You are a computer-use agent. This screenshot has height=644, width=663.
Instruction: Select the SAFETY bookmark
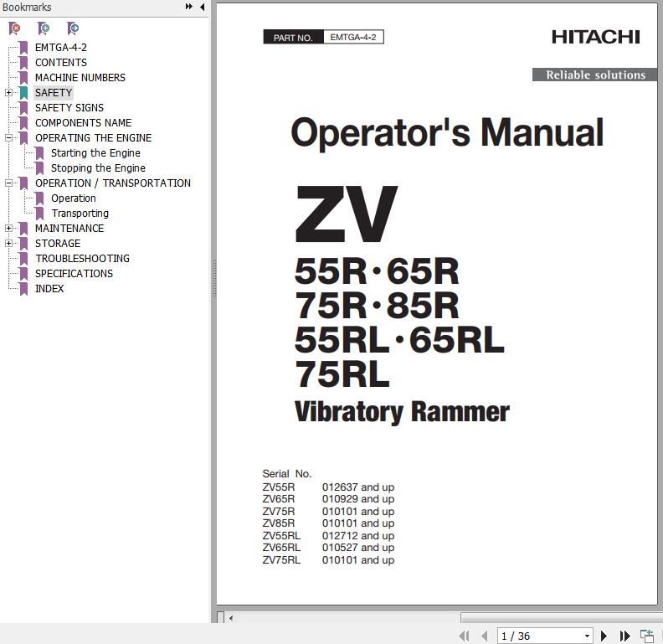[54, 93]
